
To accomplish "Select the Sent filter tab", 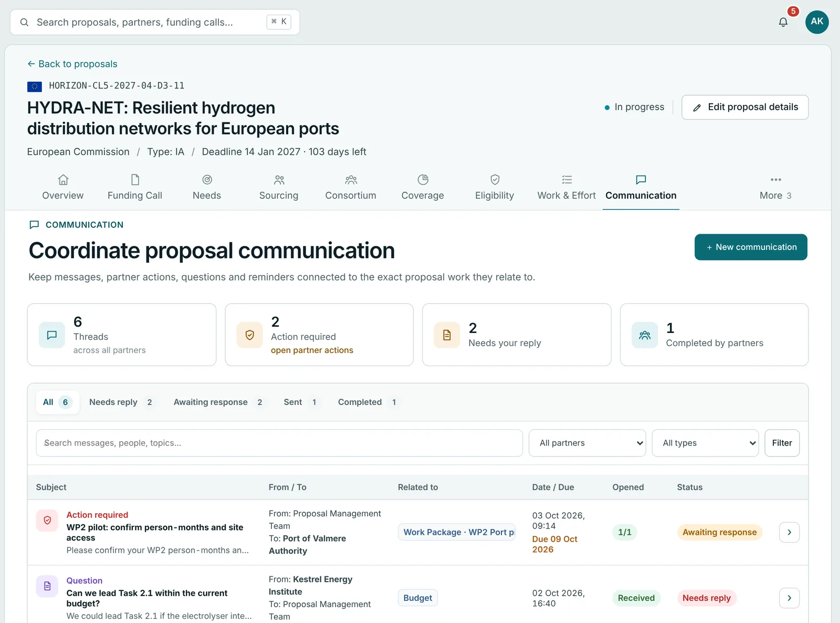I will pos(300,402).
